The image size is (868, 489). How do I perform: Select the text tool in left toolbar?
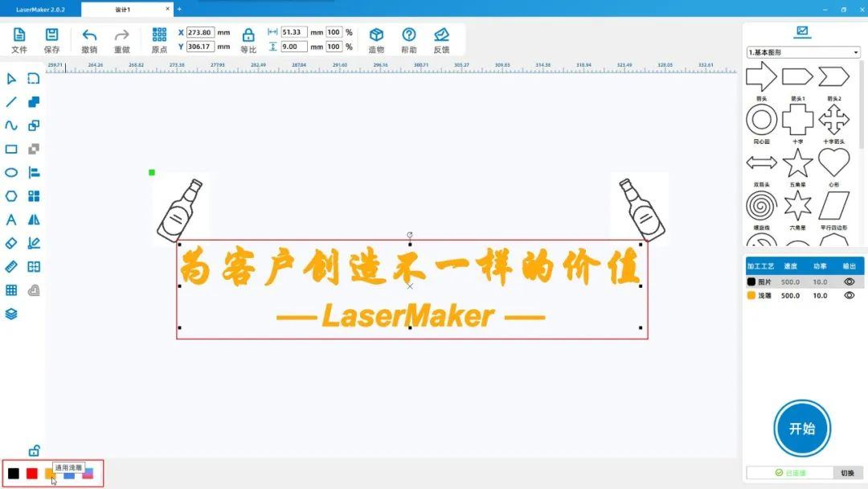pyautogui.click(x=11, y=220)
